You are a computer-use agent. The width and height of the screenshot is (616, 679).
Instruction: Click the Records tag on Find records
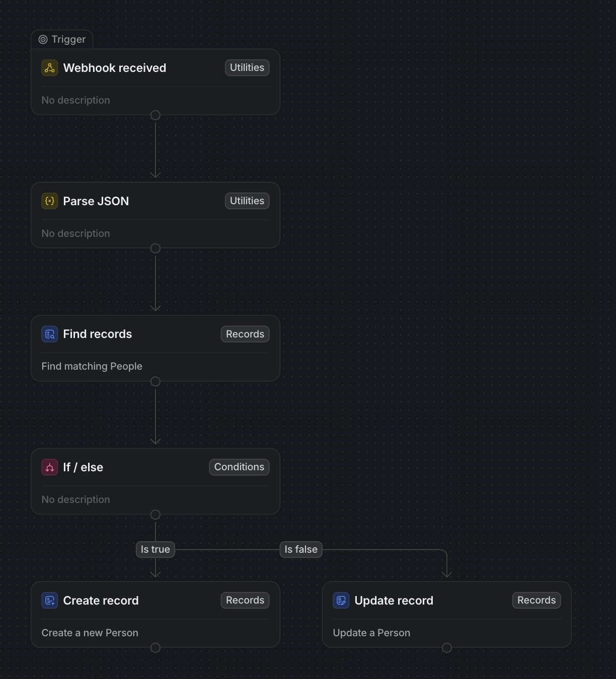click(245, 334)
